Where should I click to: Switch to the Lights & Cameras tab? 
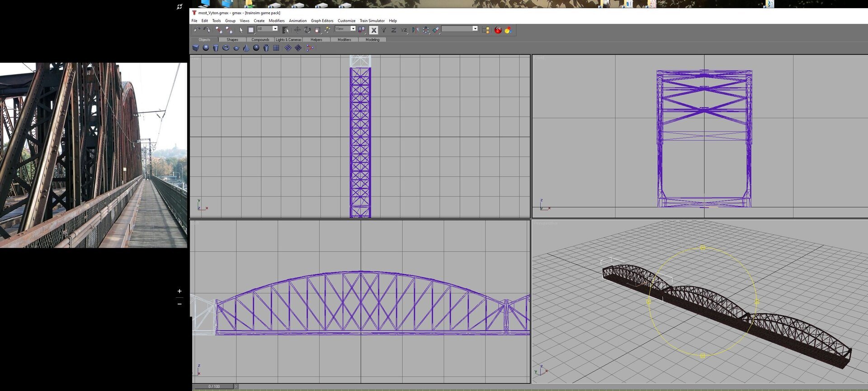288,40
